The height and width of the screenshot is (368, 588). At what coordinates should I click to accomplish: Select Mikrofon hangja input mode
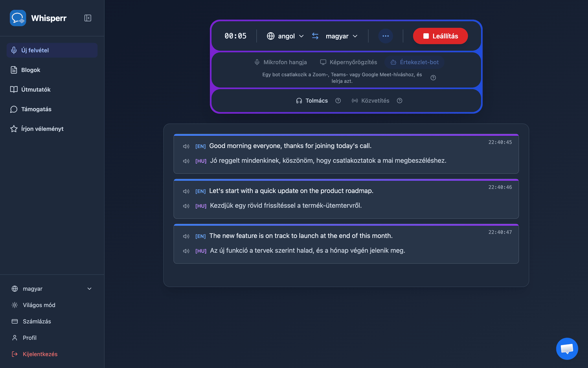point(281,62)
